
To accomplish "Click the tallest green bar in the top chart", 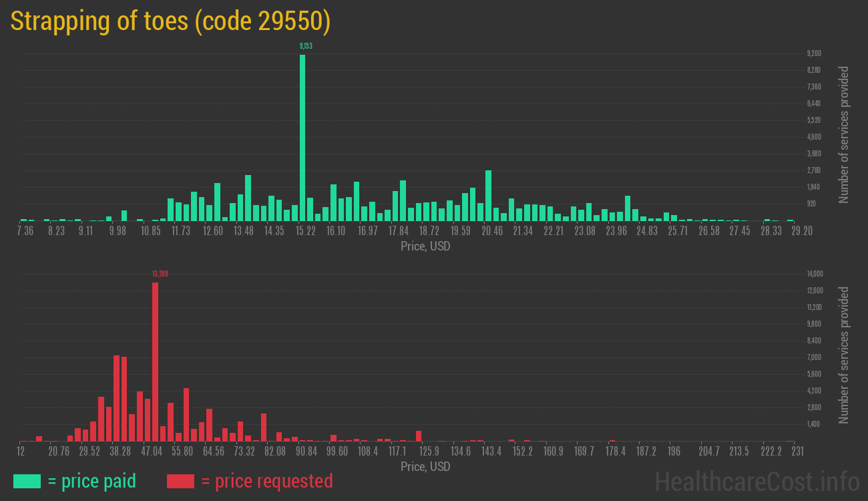I will tap(302, 137).
